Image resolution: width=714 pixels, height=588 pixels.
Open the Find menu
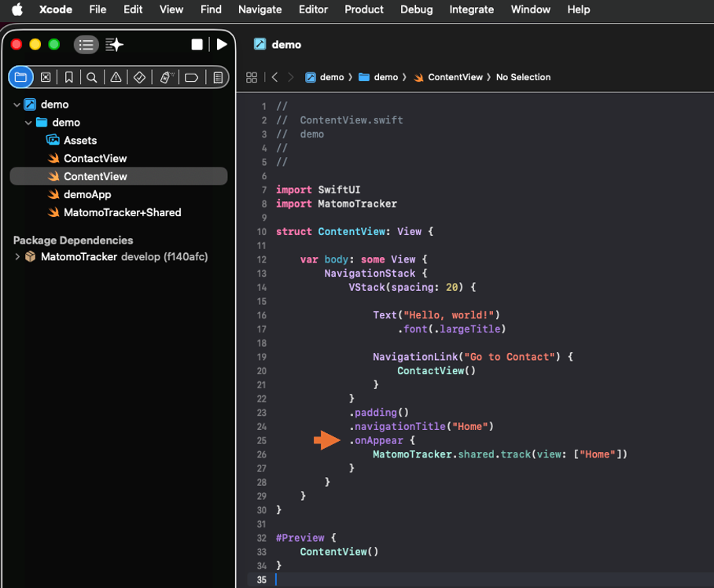click(211, 9)
